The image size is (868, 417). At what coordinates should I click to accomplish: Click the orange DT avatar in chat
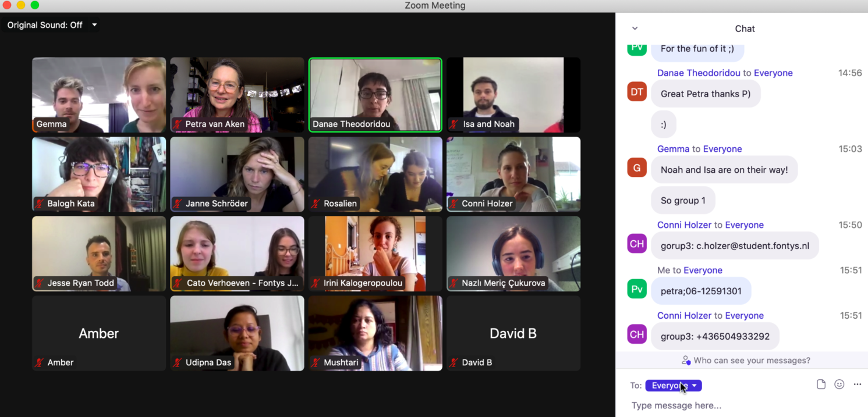click(x=637, y=91)
